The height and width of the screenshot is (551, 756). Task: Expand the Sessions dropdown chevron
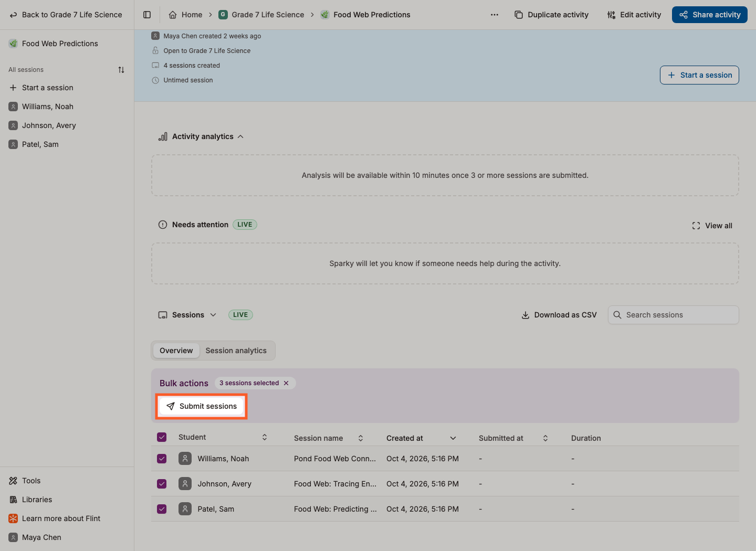[213, 315]
